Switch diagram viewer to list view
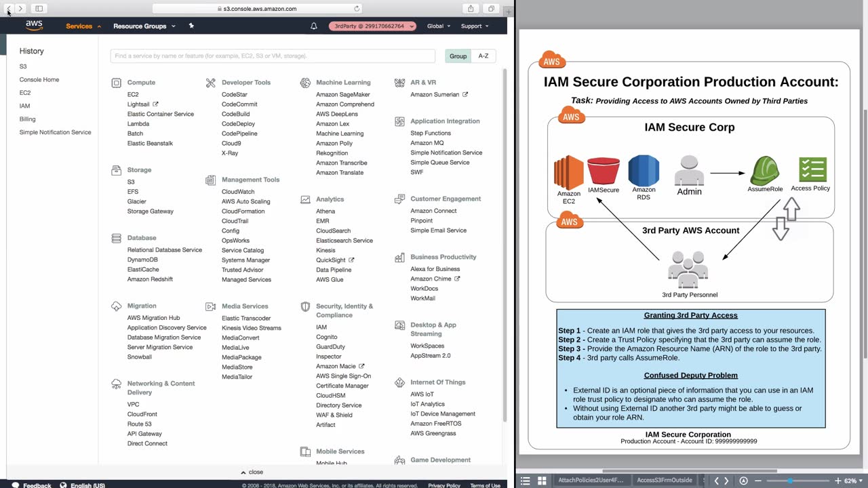Viewport: 868px width, 488px height. click(x=525, y=481)
